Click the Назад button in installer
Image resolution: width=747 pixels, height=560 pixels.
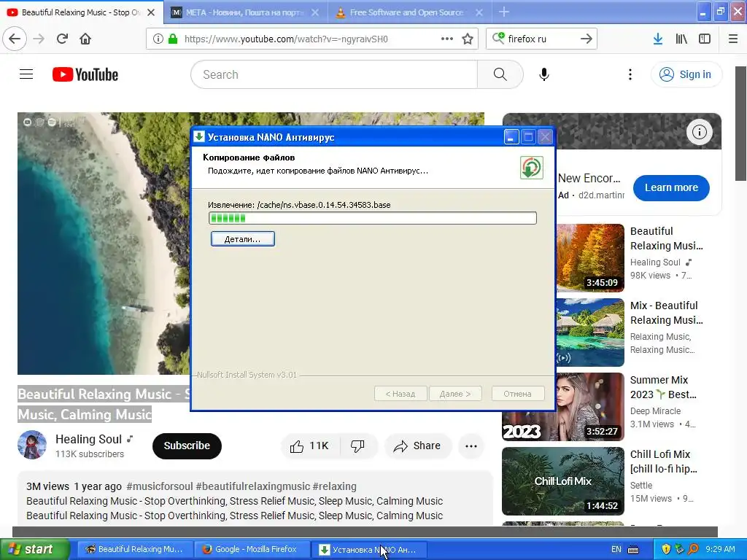(400, 394)
